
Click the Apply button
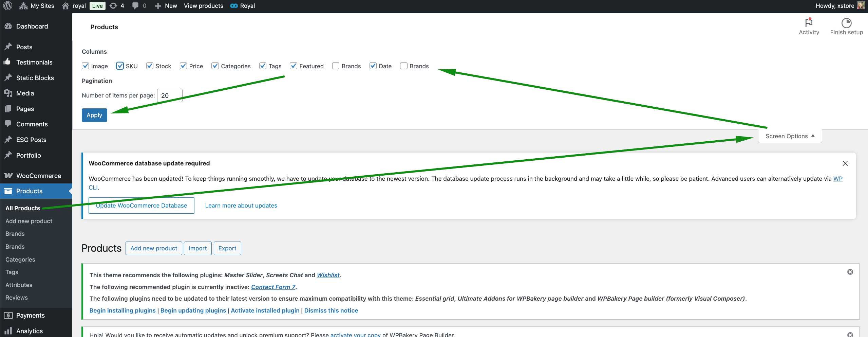click(94, 115)
